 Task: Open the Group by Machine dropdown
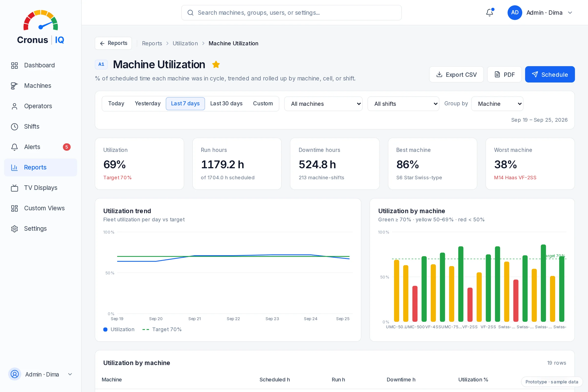[497, 104]
